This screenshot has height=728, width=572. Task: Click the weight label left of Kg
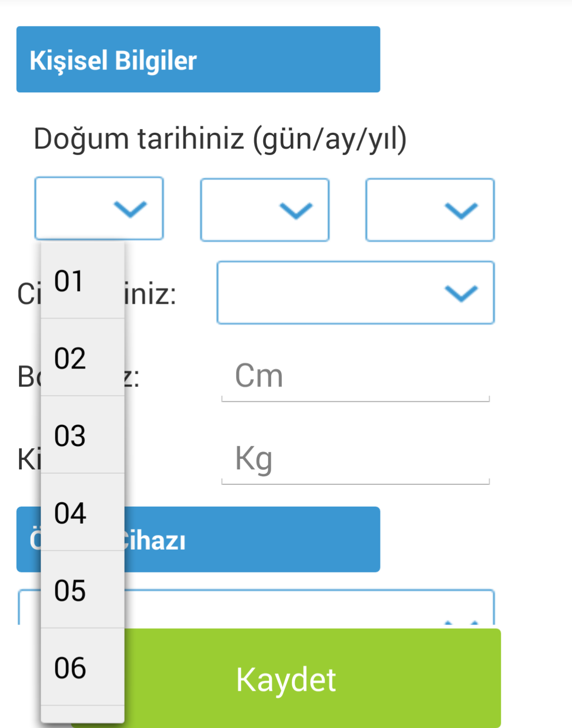pos(29,459)
